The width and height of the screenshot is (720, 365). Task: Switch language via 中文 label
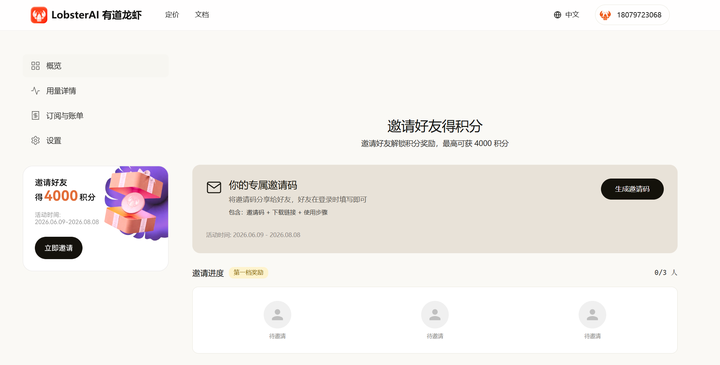[572, 15]
